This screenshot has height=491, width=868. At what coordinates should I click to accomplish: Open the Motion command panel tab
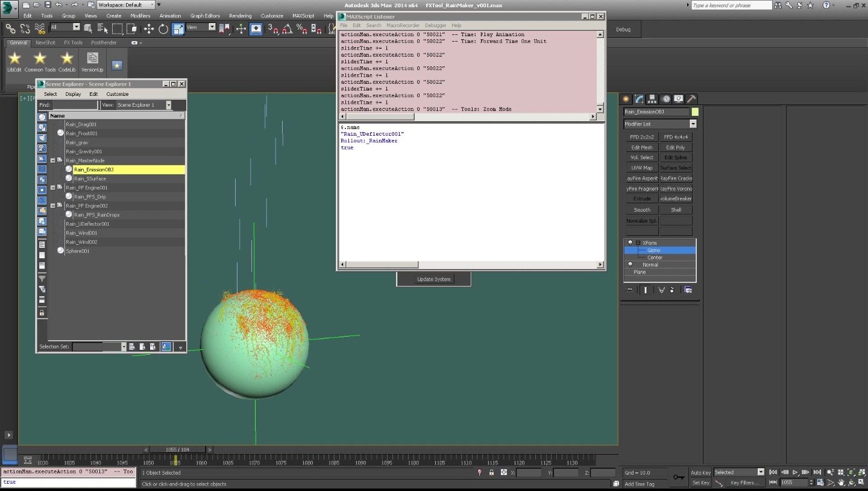click(666, 99)
